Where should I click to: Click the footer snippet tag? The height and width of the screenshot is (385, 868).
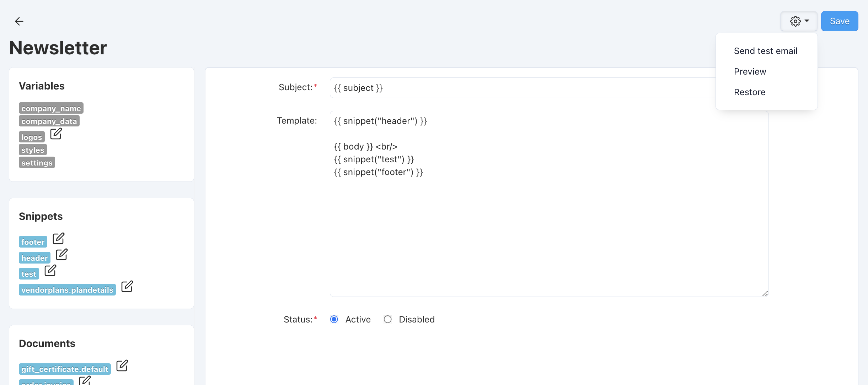33,242
